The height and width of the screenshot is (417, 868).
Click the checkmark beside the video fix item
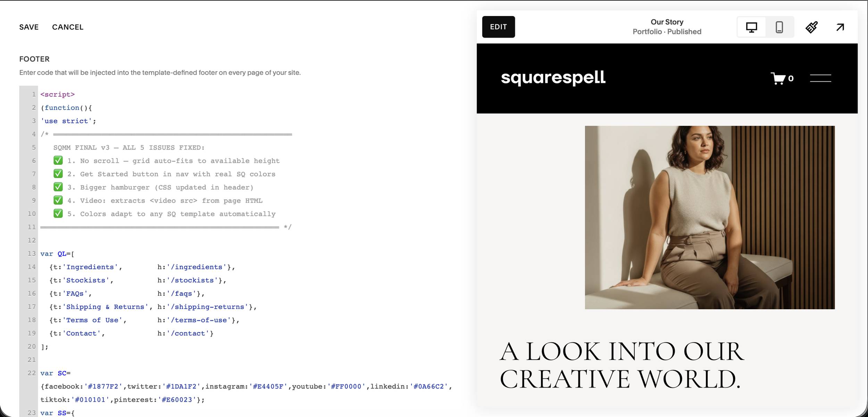[x=58, y=200]
